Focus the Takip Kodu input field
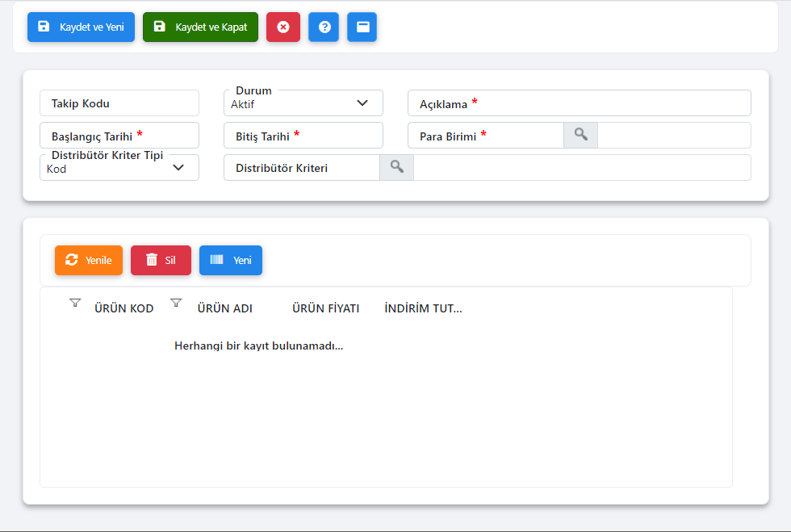This screenshot has height=532, width=791. pyautogui.click(x=119, y=103)
